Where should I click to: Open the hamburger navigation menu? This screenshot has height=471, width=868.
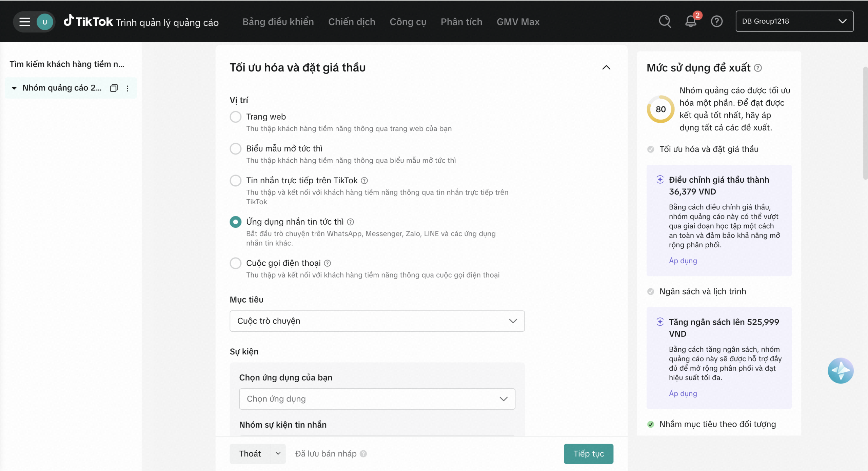(24, 22)
